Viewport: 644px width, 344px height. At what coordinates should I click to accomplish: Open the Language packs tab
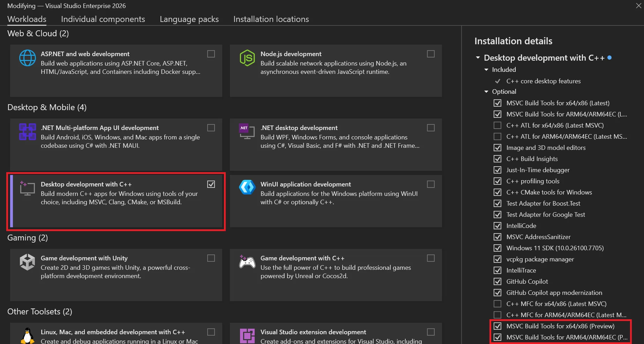click(189, 19)
